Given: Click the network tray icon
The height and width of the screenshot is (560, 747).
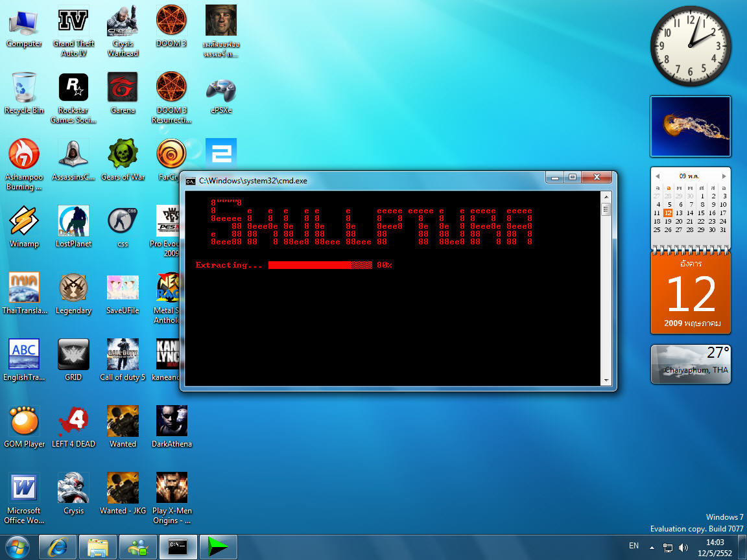Looking at the screenshot, I should click(668, 548).
